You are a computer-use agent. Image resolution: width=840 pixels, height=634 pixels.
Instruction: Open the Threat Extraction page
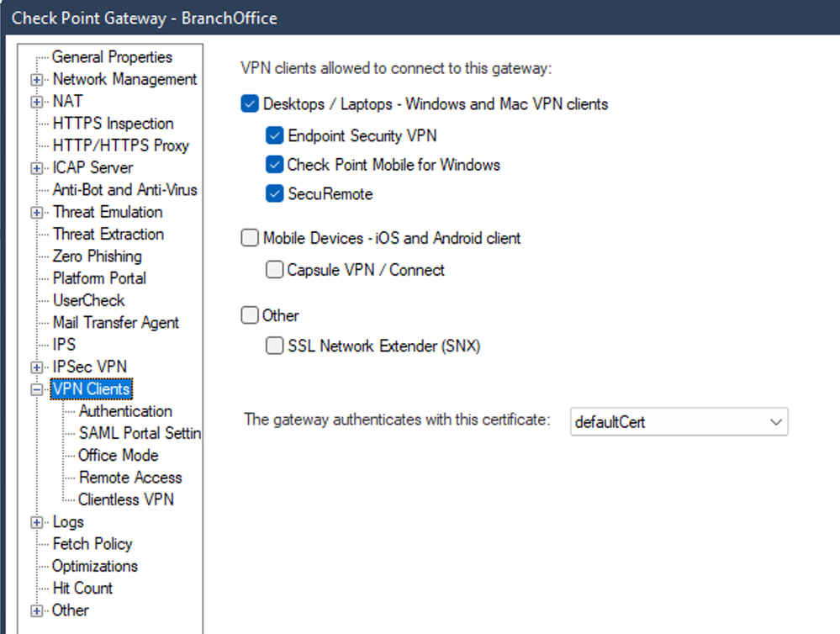[x=108, y=234]
